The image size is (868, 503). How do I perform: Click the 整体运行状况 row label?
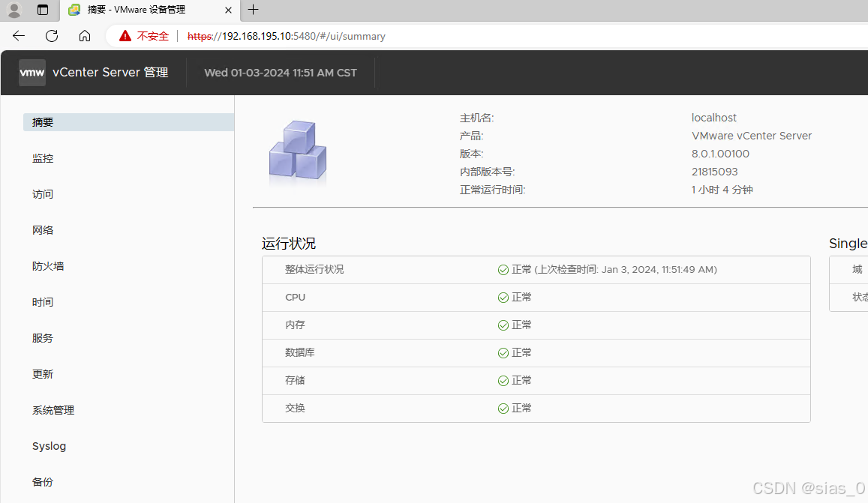(314, 269)
